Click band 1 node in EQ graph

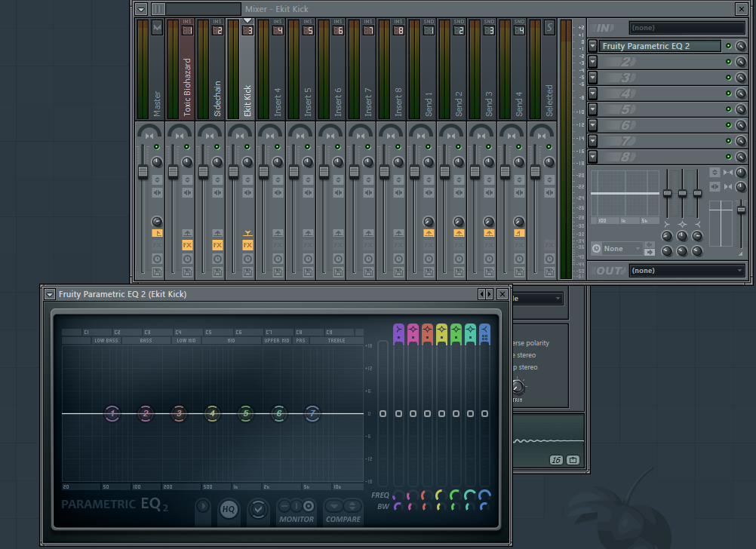tap(112, 413)
